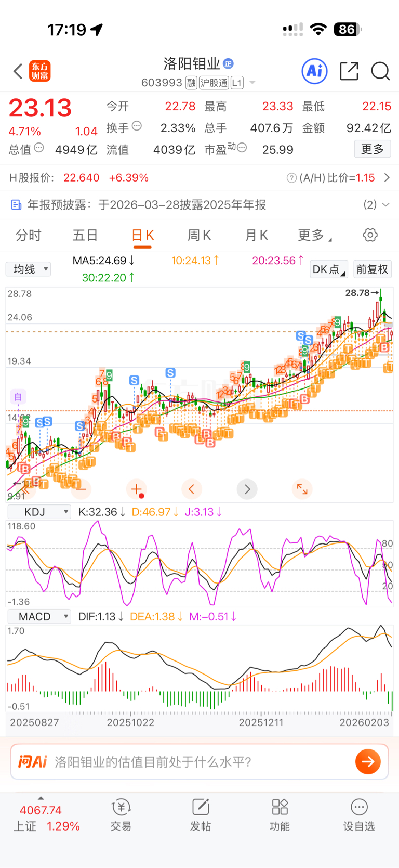
Task: Tap the chart zoom-in plus button
Action: pyautogui.click(x=137, y=489)
